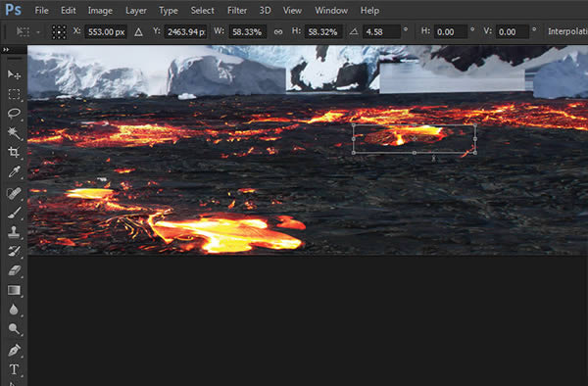Click the reference point location grid icon
588x386 pixels.
pyautogui.click(x=59, y=32)
